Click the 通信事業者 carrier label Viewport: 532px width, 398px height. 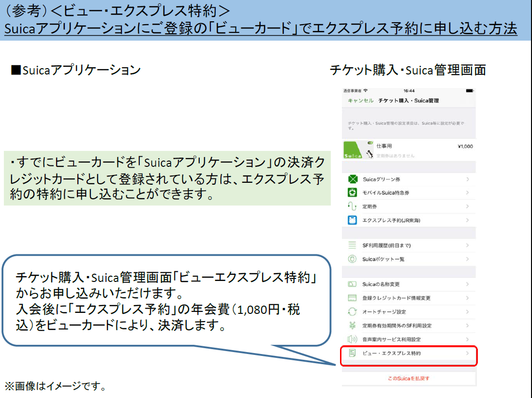point(352,90)
